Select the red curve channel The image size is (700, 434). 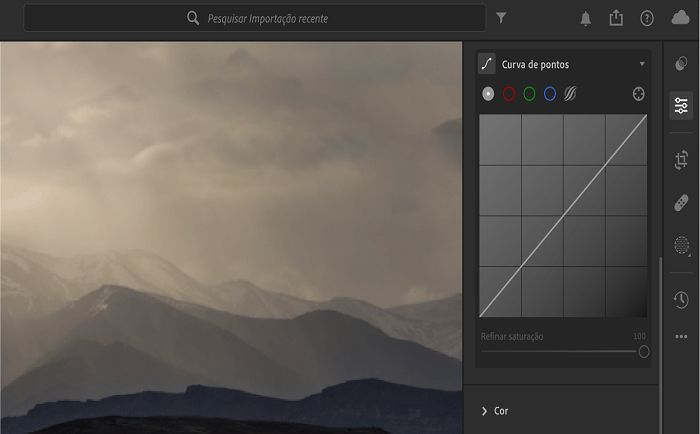[509, 94]
